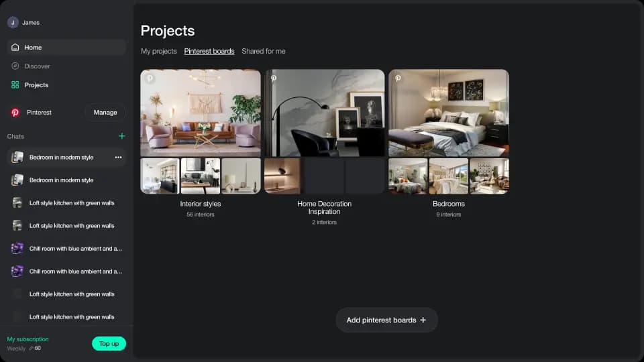Open the My subscription link
The width and height of the screenshot is (644, 362).
(x=28, y=339)
